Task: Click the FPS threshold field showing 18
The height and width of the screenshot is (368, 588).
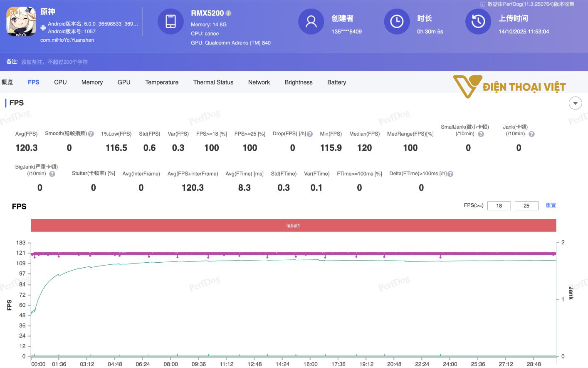Action: tap(499, 205)
